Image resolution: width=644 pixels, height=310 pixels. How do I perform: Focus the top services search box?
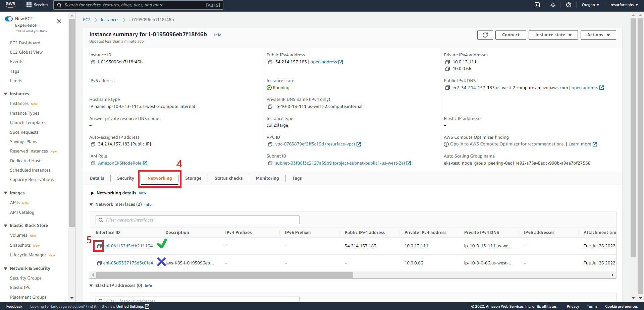click(x=138, y=5)
